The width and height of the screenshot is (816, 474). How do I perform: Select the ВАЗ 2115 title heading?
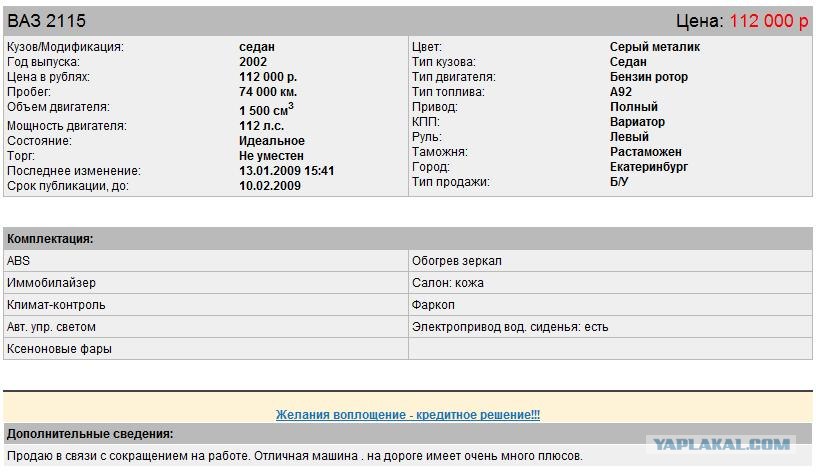[46, 21]
